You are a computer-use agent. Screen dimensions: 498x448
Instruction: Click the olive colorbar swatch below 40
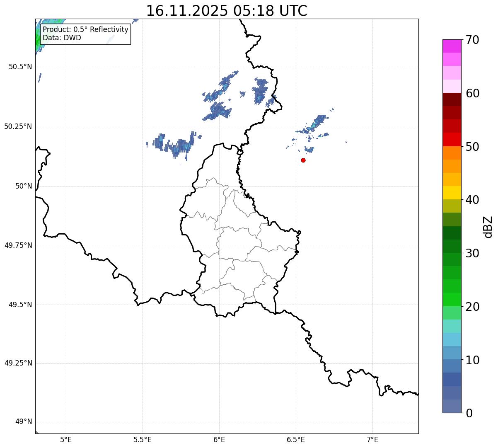452,206
